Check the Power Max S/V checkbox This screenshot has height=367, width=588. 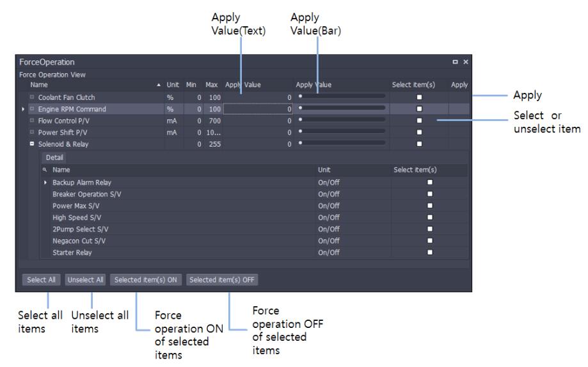(x=430, y=206)
